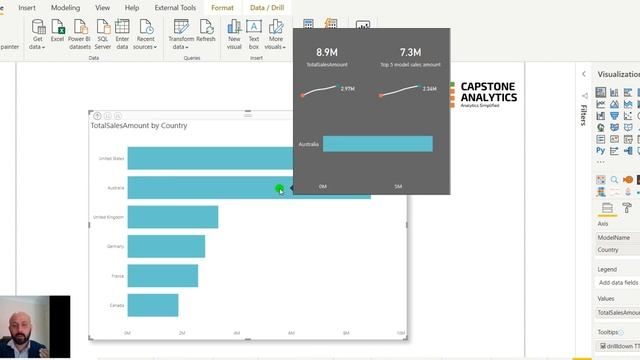The height and width of the screenshot is (360, 640).
Task: Switch to the Data / Drill tab
Action: 267,8
